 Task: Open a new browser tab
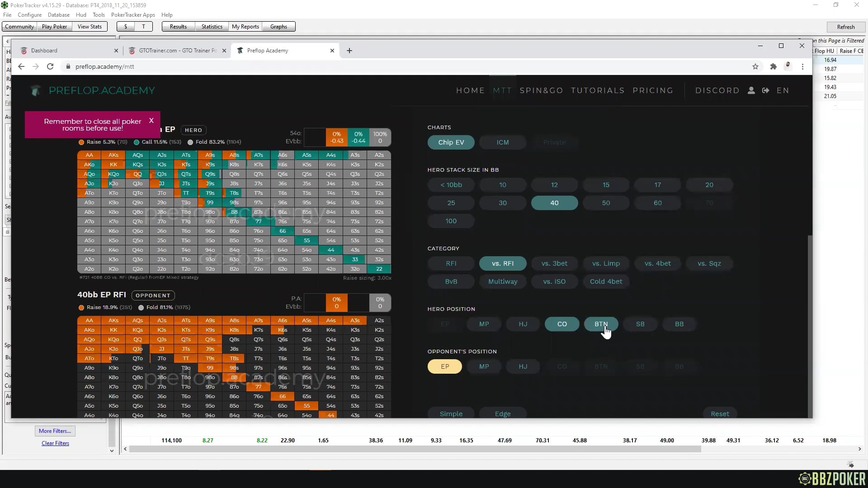point(349,51)
